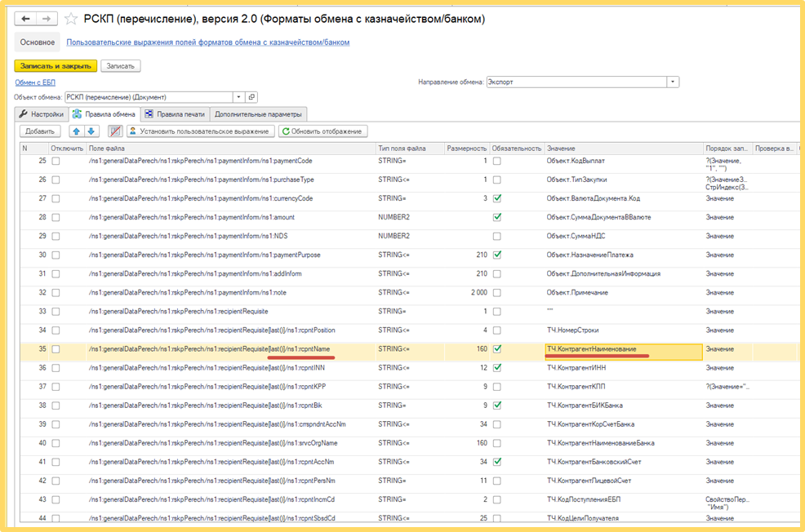Go forward with the right arrow button

(x=47, y=19)
